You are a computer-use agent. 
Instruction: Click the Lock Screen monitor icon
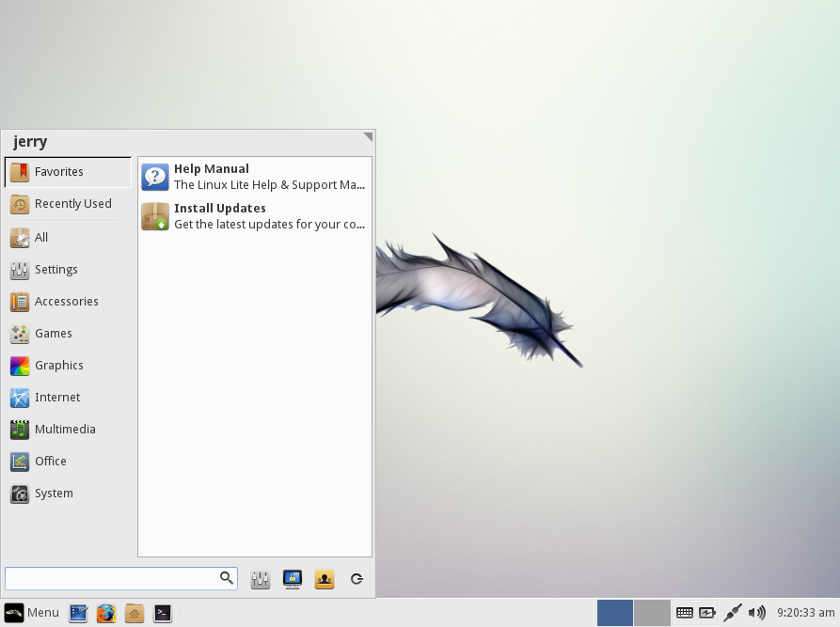[x=293, y=579]
